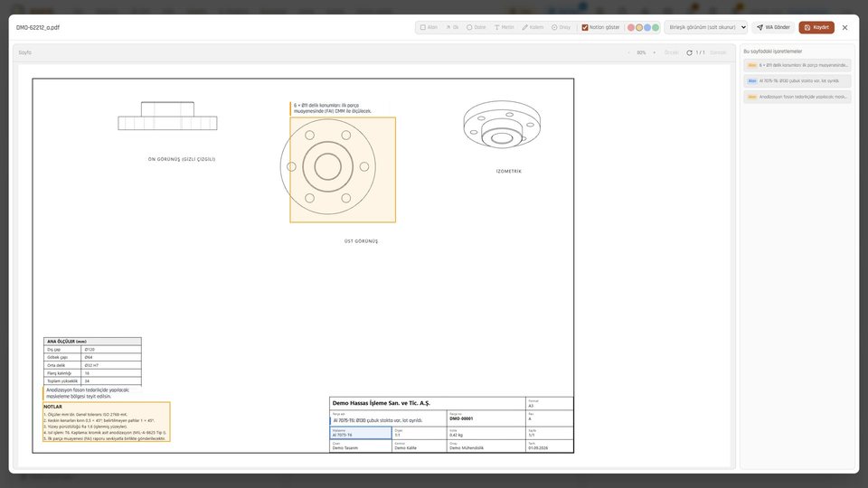Pick the red annotation color
The width and height of the screenshot is (868, 488).
[x=630, y=27]
